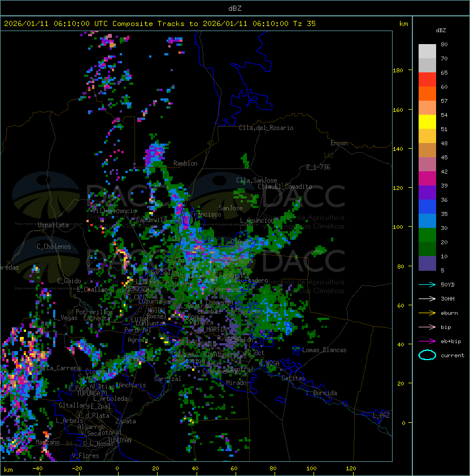Click the 'TUNUYAN' map label
The width and height of the screenshot is (470, 476).
[x=120, y=440]
